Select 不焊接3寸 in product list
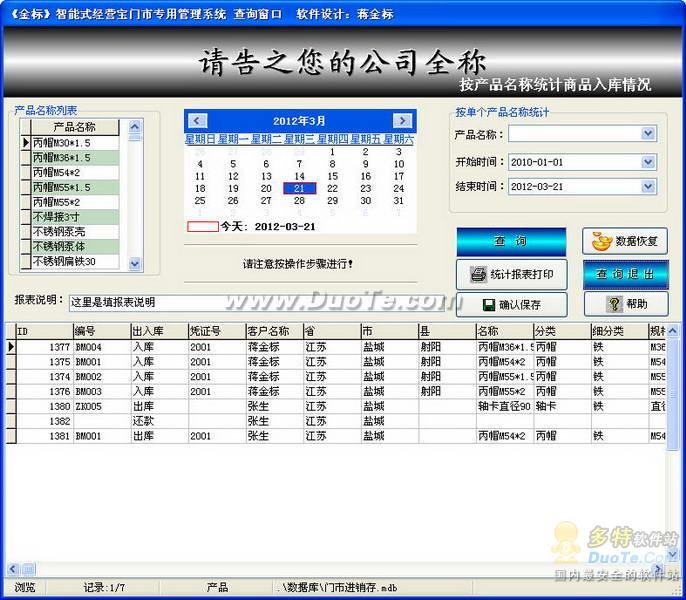Screen dimensions: 686x600 75,217
